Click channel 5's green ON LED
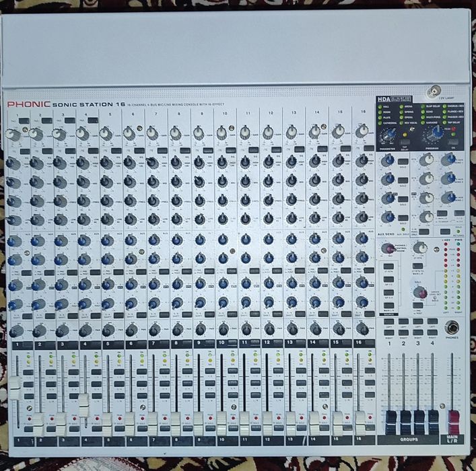The image size is (476, 471). coord(119,356)
